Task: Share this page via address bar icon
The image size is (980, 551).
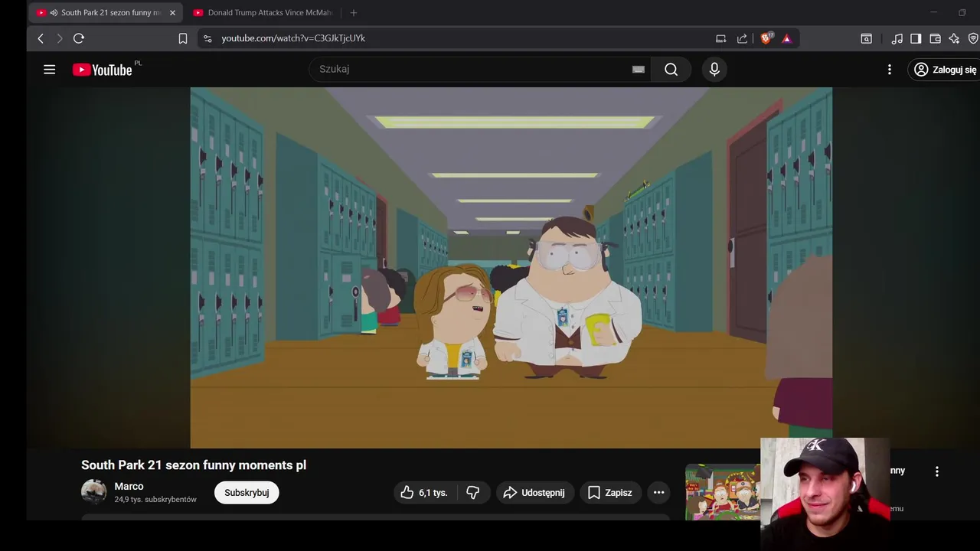Action: pos(742,38)
